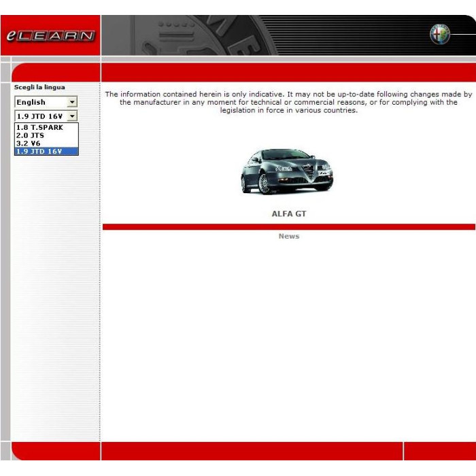Click the disclaimer information paragraph
Viewport: 476px width, 476px height.
point(289,102)
